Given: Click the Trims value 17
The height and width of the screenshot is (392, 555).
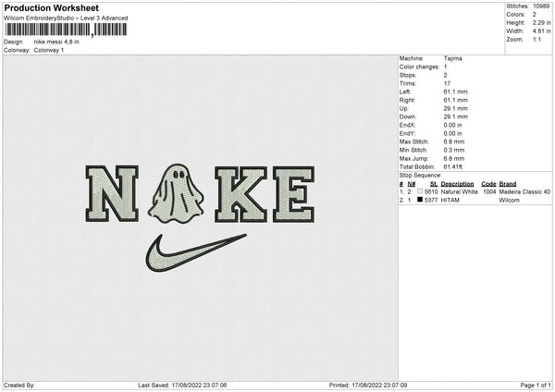Looking at the screenshot, I should 447,83.
